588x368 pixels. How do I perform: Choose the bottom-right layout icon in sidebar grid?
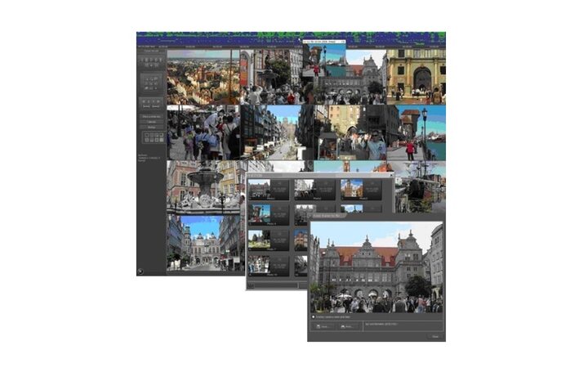[161, 140]
